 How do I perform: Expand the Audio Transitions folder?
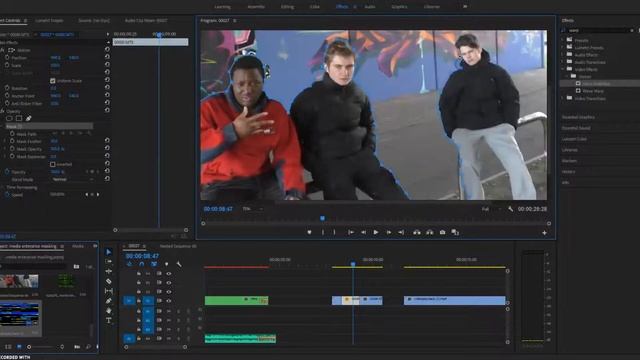tap(563, 62)
